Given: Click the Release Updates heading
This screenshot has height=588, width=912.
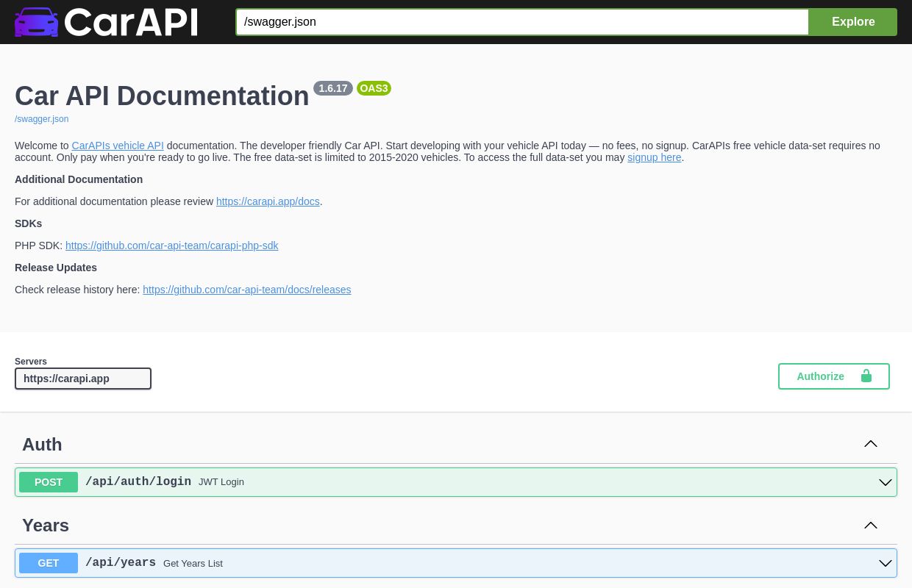Looking at the screenshot, I should 56,268.
